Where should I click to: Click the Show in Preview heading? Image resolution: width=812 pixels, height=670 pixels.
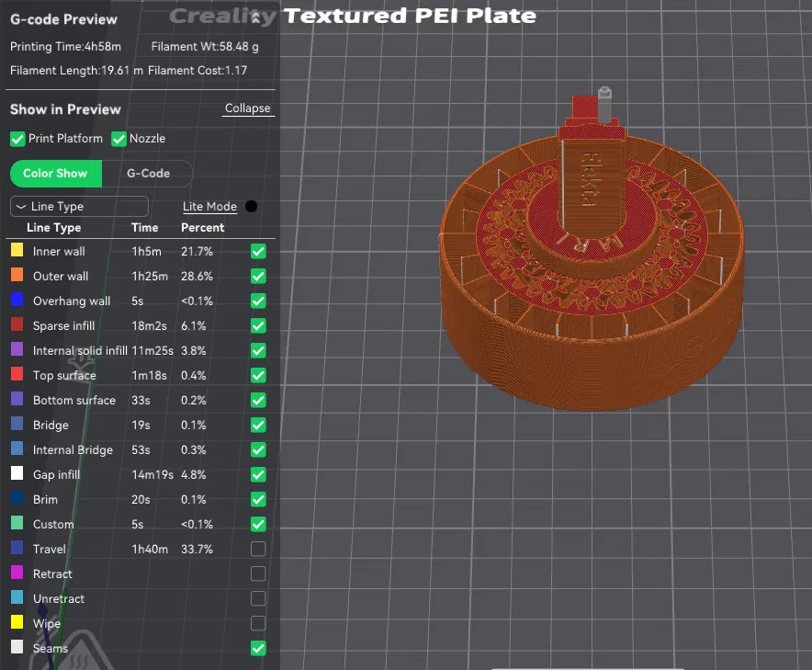coord(65,109)
